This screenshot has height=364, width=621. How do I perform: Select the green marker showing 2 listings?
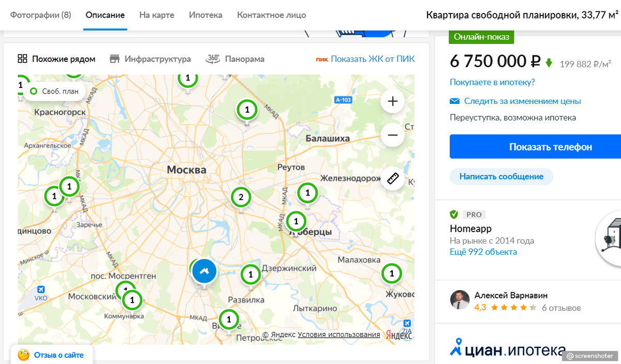241,197
